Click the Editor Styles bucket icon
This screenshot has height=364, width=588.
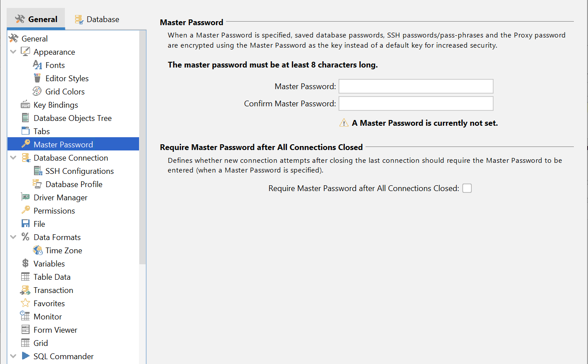[38, 79]
